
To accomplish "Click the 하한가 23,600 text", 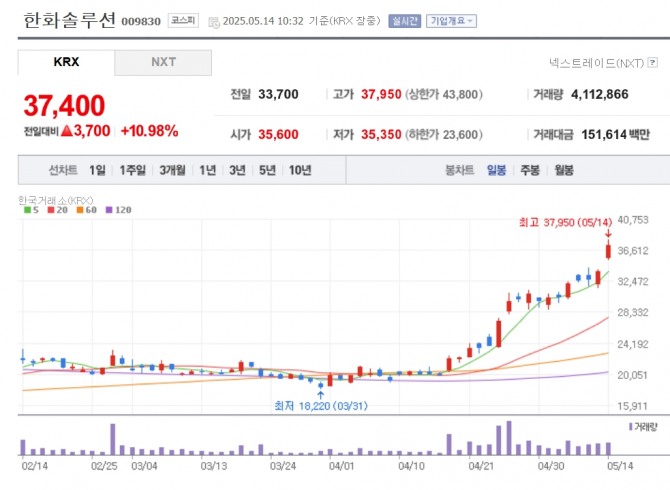I will (444, 135).
